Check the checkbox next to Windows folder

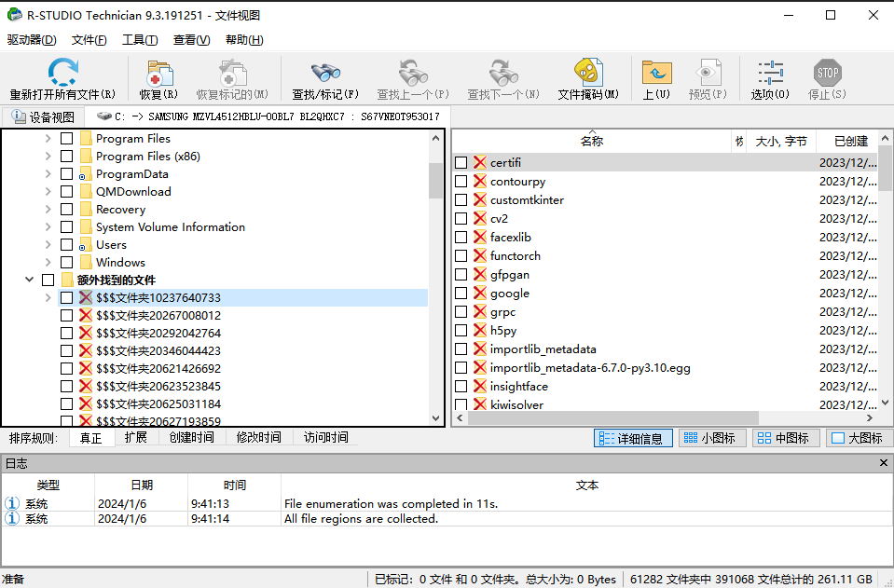(x=66, y=262)
